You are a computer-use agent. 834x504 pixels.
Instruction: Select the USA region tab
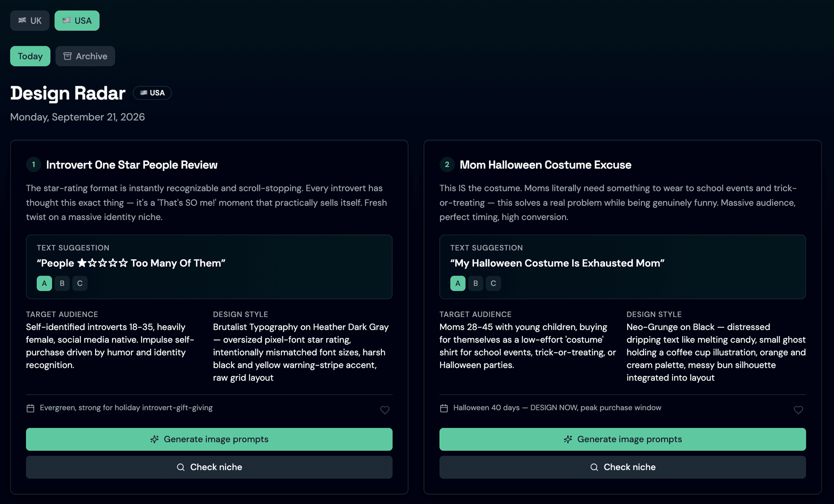tap(77, 21)
